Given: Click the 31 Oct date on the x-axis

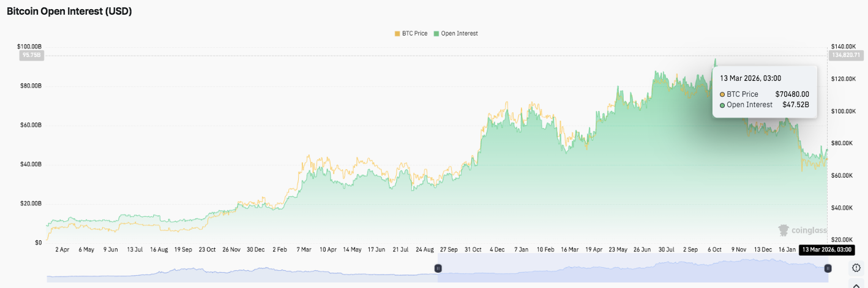Looking at the screenshot, I should click(473, 250).
